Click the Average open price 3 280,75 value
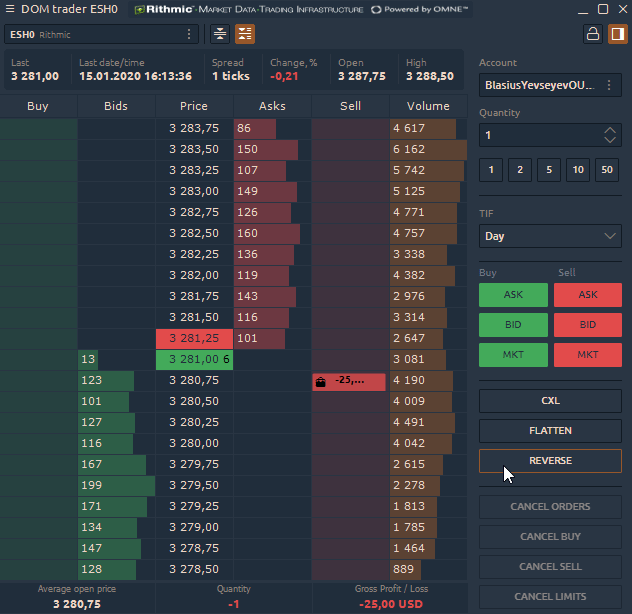Screen dimensions: 632x614 pyautogui.click(x=77, y=604)
